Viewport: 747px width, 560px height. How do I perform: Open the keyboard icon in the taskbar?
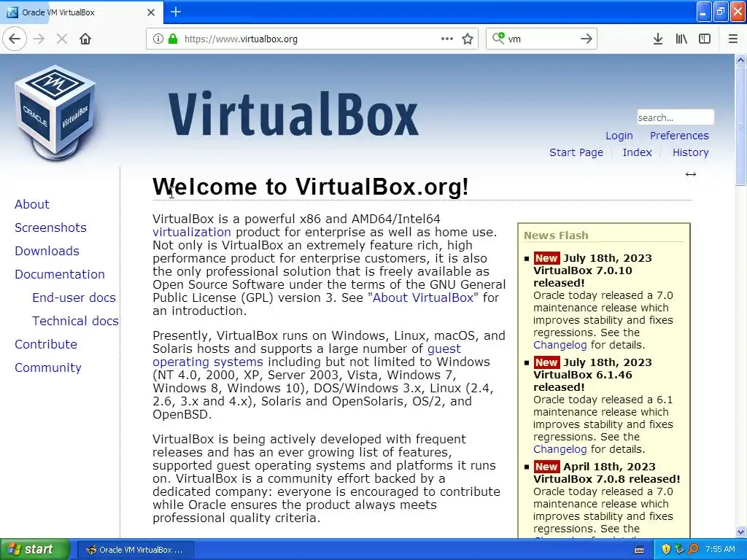(639, 550)
